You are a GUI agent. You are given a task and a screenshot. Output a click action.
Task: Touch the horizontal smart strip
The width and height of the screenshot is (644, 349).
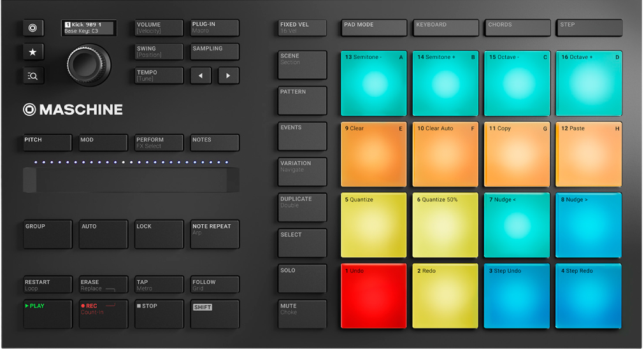tap(131, 180)
